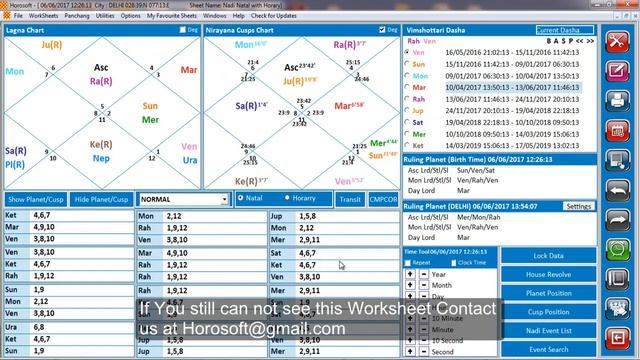Select dasha period 10/04/2017 13:50:13 - 13/06/2017 11:46:13
Screen dimensions: 640x360
512,87
